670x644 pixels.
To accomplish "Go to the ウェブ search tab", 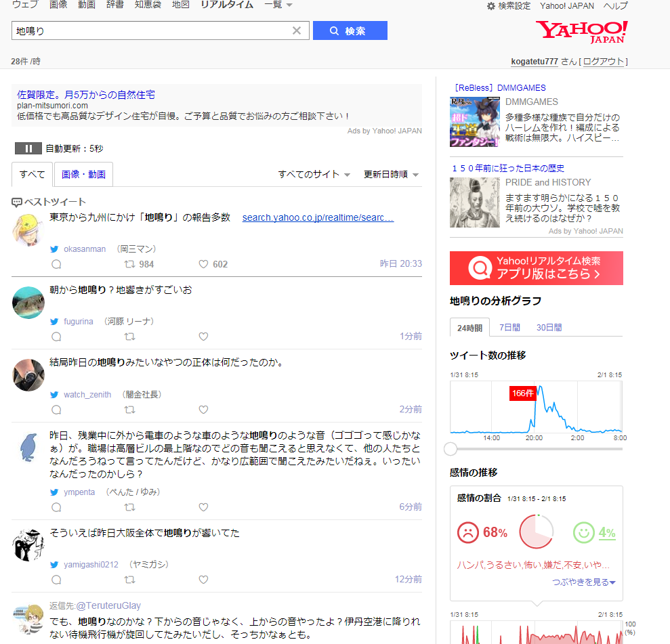I will tap(25, 5).
